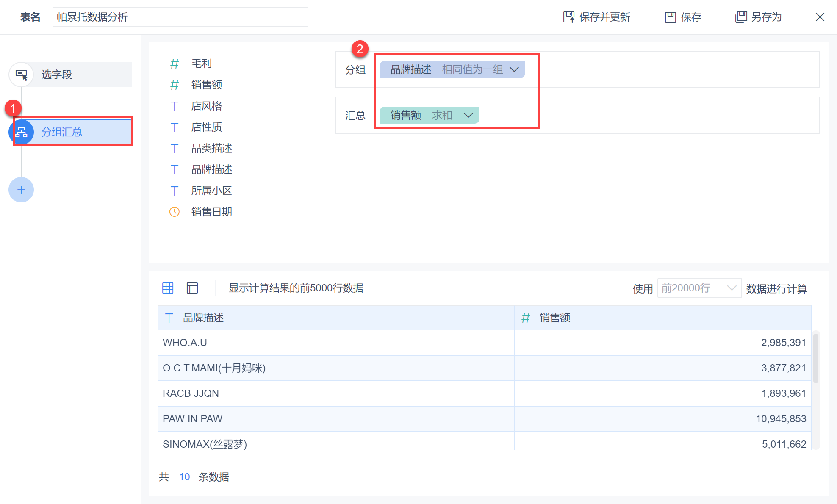Click the 分组汇总 step icon
Image resolution: width=837 pixels, height=504 pixels.
coord(21,132)
